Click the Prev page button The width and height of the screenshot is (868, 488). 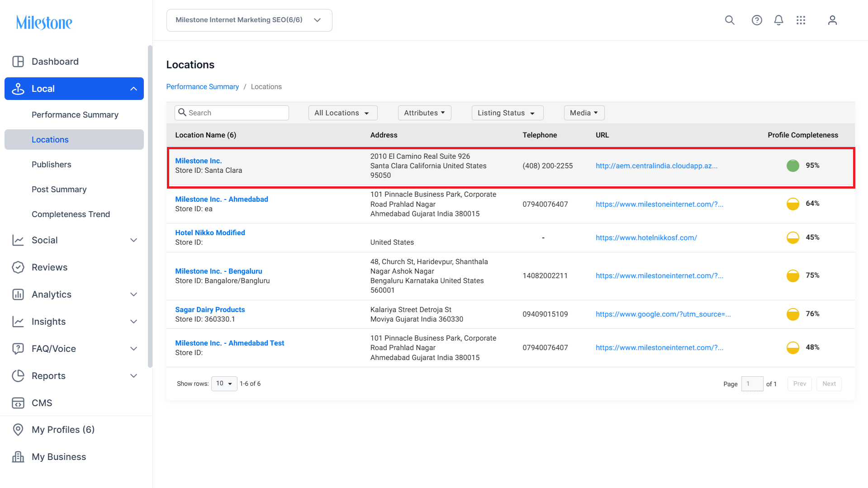[x=800, y=384]
